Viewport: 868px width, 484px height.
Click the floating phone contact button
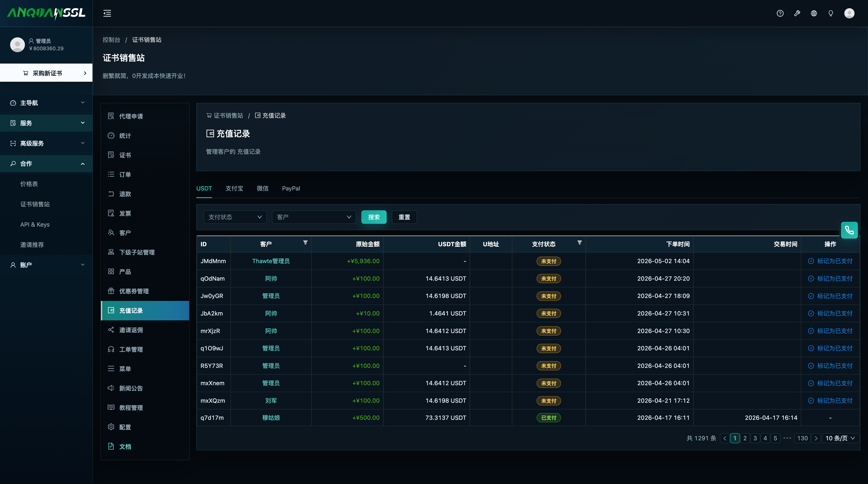[x=849, y=230]
